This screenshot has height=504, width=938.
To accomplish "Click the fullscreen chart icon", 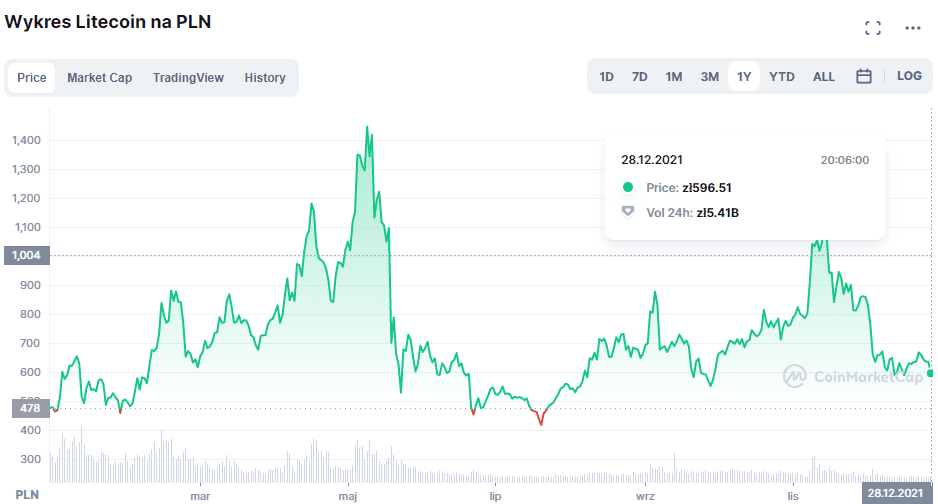I will (x=872, y=28).
